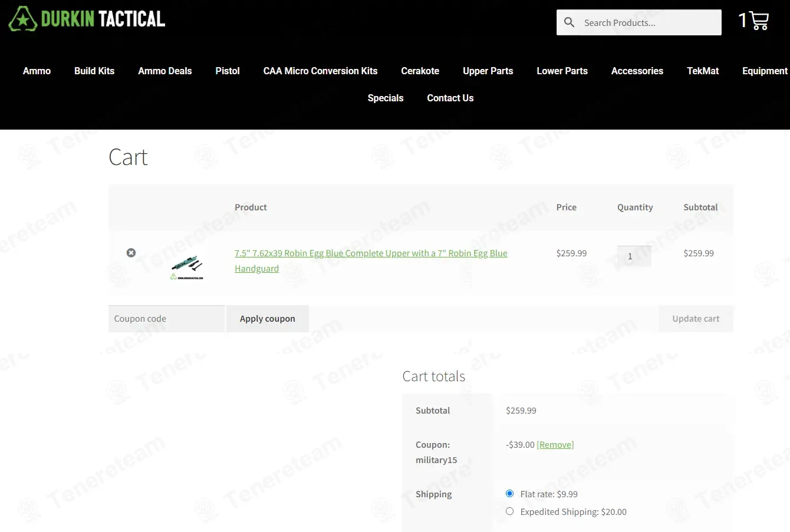Go to Build Kits menu

coord(94,71)
